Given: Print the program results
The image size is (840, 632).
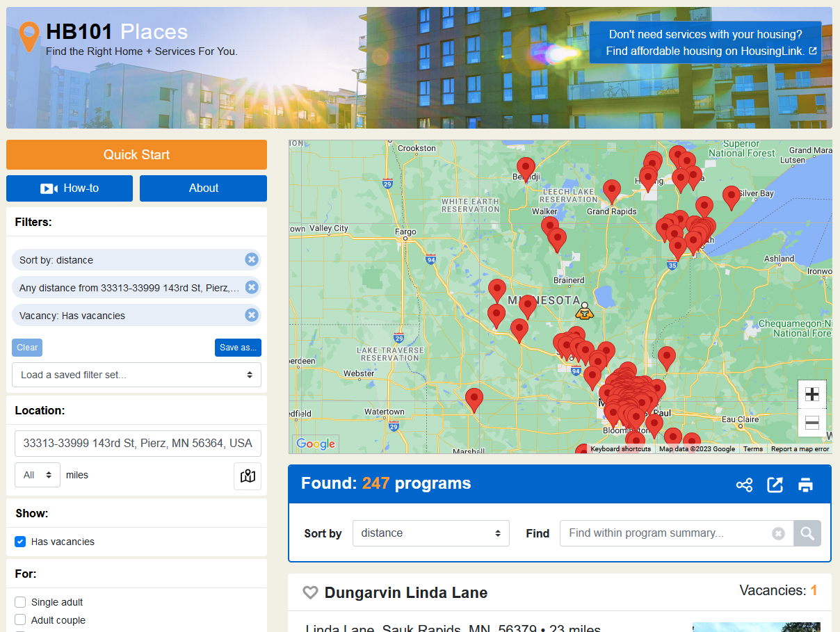Looking at the screenshot, I should coord(805,485).
